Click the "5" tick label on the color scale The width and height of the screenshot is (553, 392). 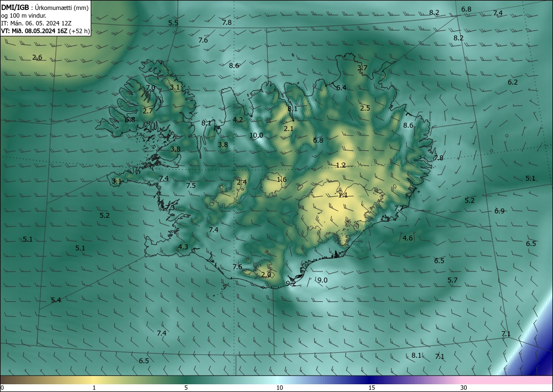click(x=186, y=388)
